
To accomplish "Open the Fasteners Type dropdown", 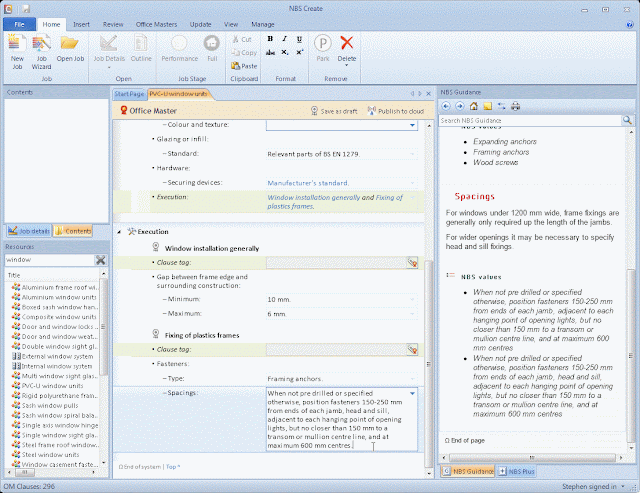I will pos(413,379).
